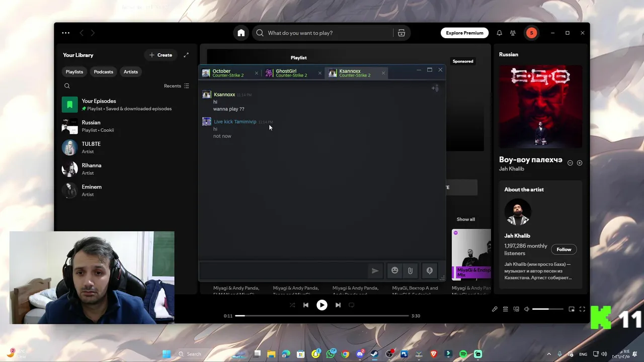Add song to Liked Songs plus icon
Screen dimensions: 644x362
(x=580, y=163)
